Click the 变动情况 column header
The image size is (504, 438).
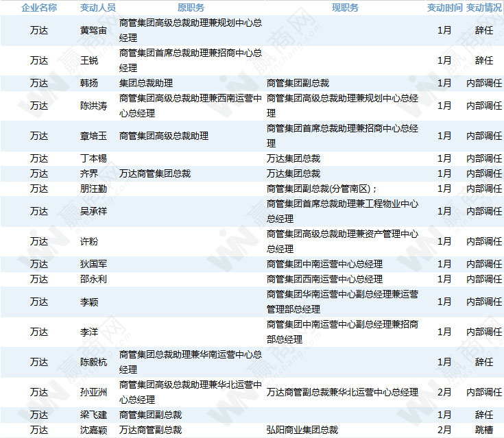click(x=483, y=8)
